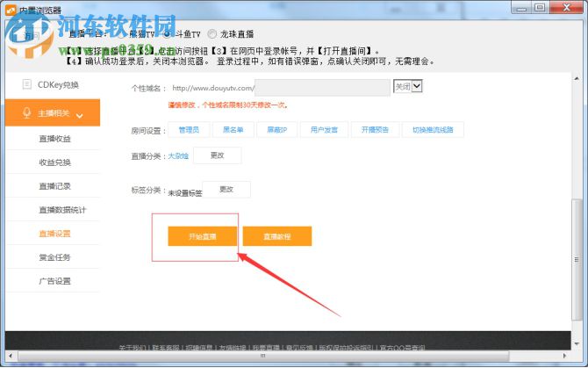Select the 斗鱼TV platform radio button
The image size is (588, 368).
pyautogui.click(x=168, y=33)
